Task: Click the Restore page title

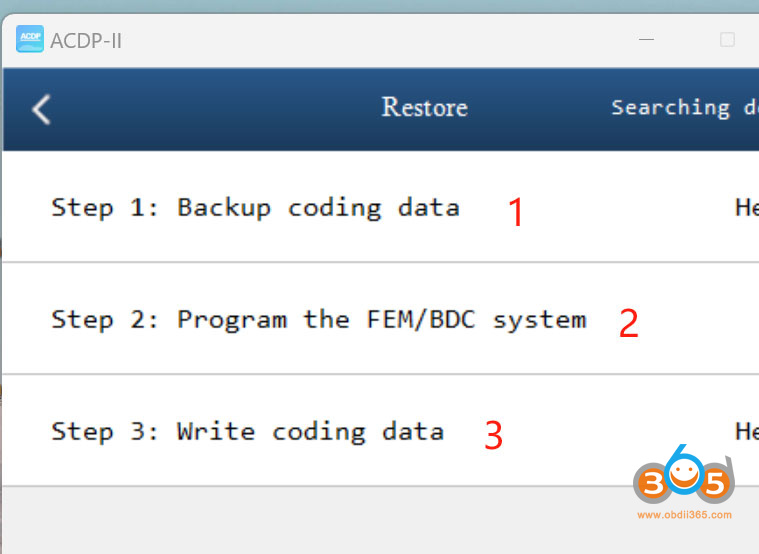Action: click(x=424, y=108)
